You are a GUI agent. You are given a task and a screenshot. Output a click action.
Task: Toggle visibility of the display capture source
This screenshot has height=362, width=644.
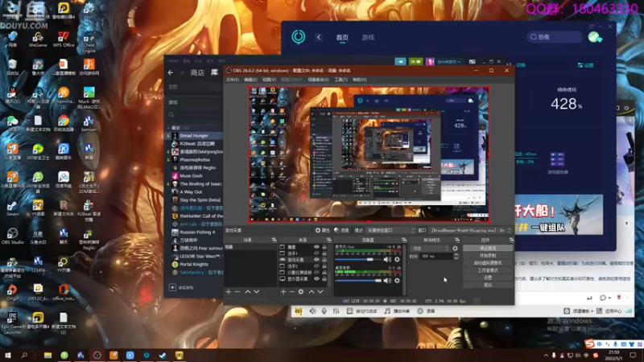[x=316, y=278]
